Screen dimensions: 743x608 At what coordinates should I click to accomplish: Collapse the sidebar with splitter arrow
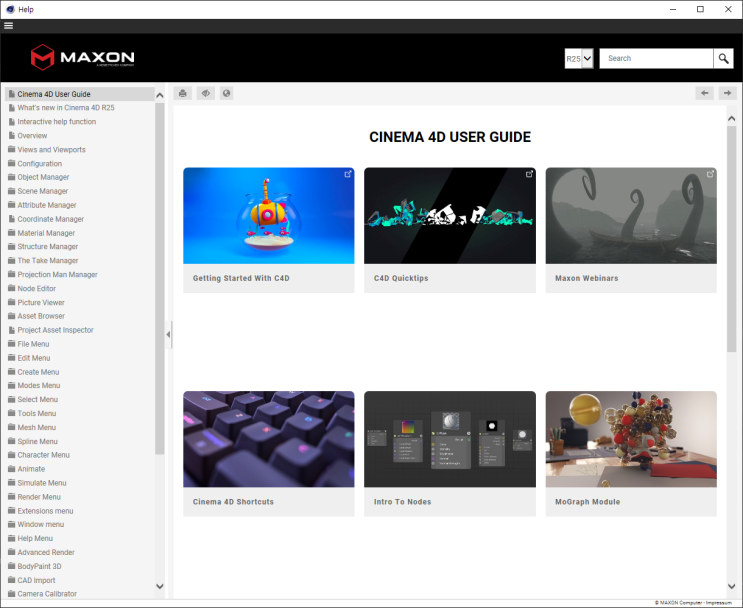[x=168, y=334]
